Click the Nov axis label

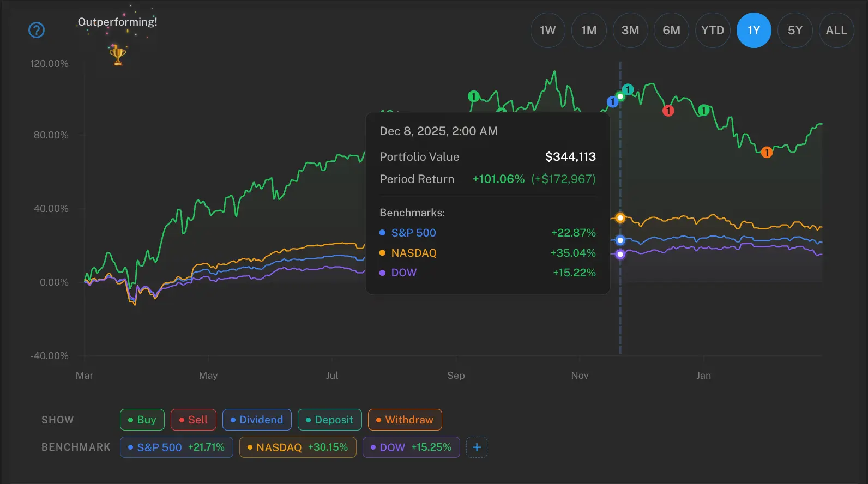coord(580,376)
